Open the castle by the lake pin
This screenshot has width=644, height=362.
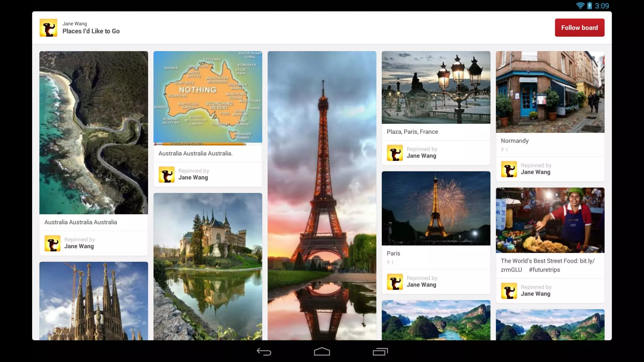pyautogui.click(x=208, y=266)
